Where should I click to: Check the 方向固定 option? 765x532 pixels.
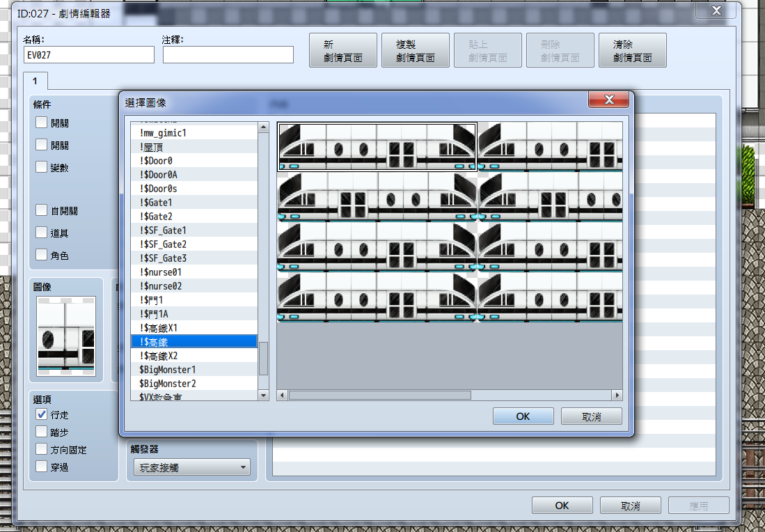point(42,450)
